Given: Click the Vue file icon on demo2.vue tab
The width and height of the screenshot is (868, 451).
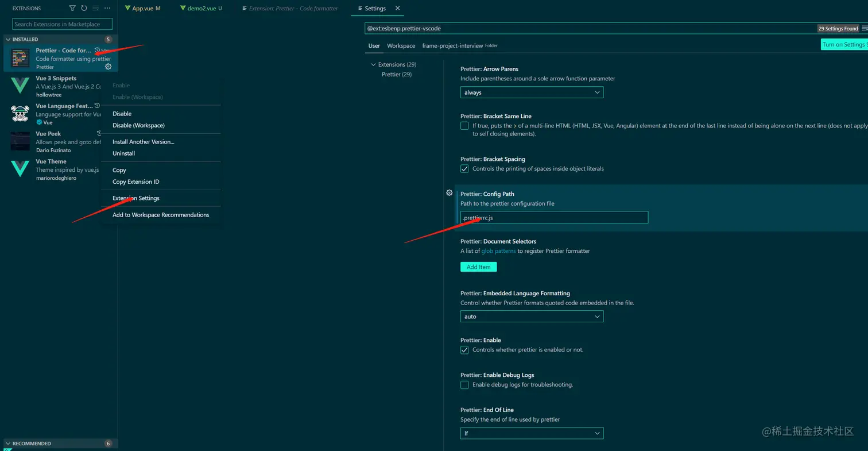Looking at the screenshot, I should tap(183, 9).
